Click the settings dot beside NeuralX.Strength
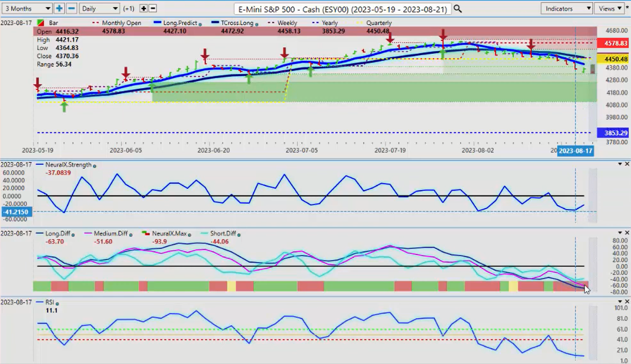This screenshot has width=631, height=364. click(94, 166)
